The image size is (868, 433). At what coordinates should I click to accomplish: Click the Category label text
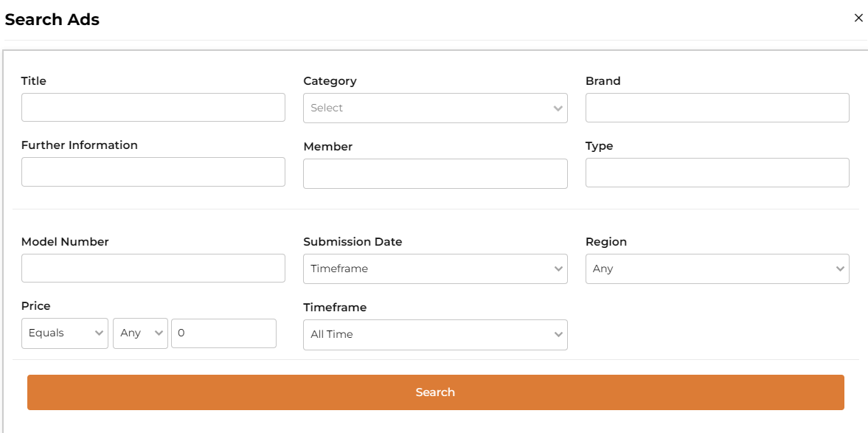tap(330, 81)
